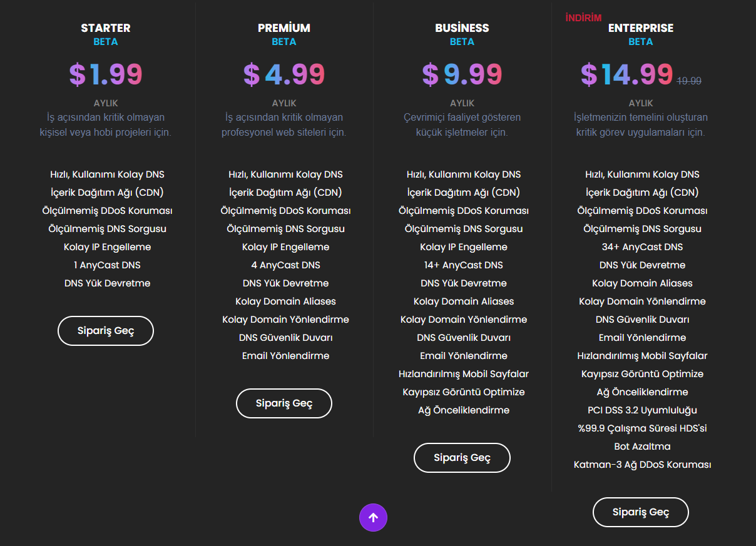Select the ENTERPRISE plan title
The width and height of the screenshot is (756, 546).
pyautogui.click(x=640, y=28)
